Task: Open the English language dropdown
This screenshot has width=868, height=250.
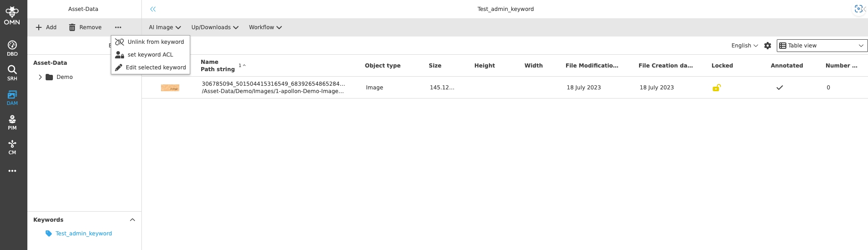Action: pyautogui.click(x=744, y=46)
